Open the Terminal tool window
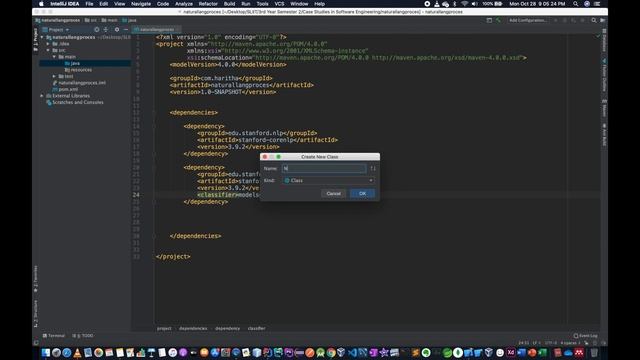 (x=53, y=336)
